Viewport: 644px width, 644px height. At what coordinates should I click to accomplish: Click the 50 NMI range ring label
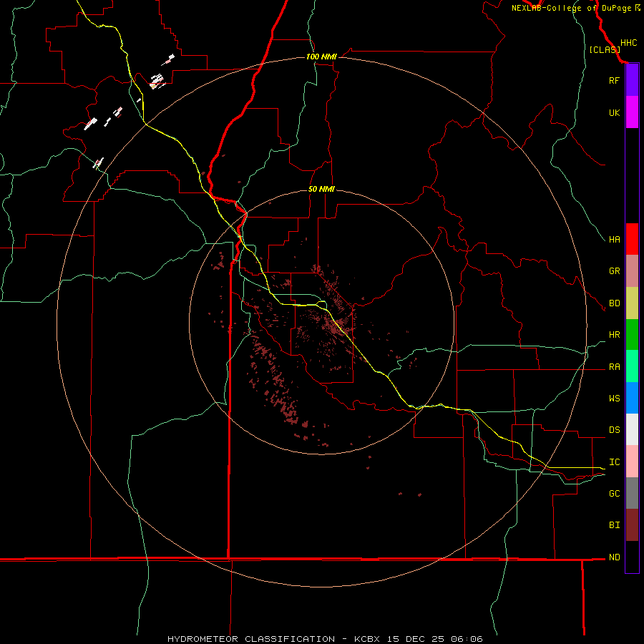point(321,189)
